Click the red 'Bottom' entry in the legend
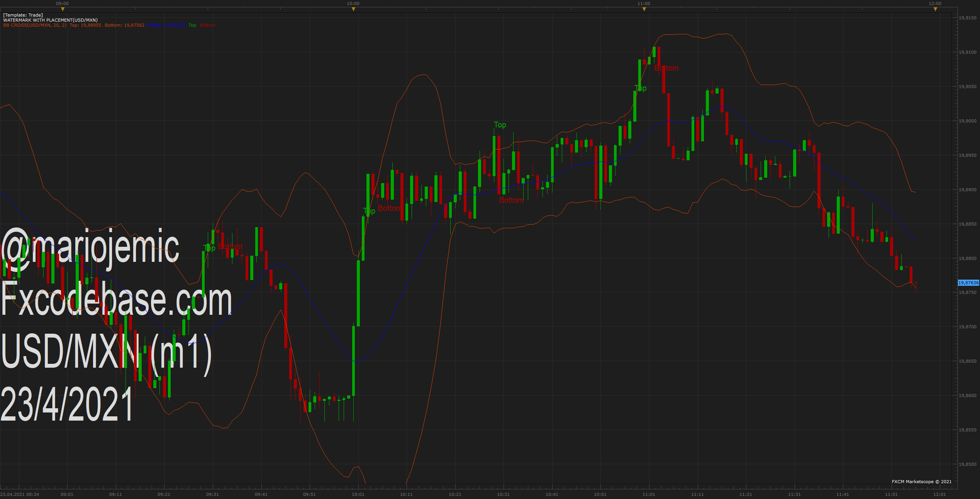Image resolution: width=980 pixels, height=499 pixels. (x=208, y=25)
